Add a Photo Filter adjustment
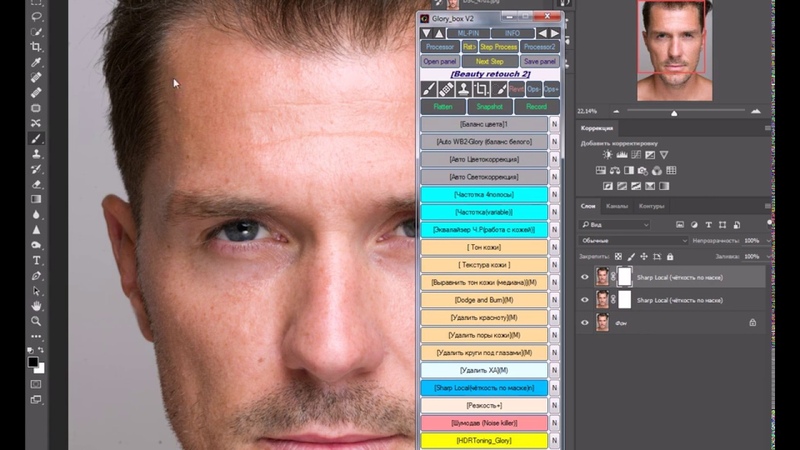The image size is (800, 450). point(643,170)
